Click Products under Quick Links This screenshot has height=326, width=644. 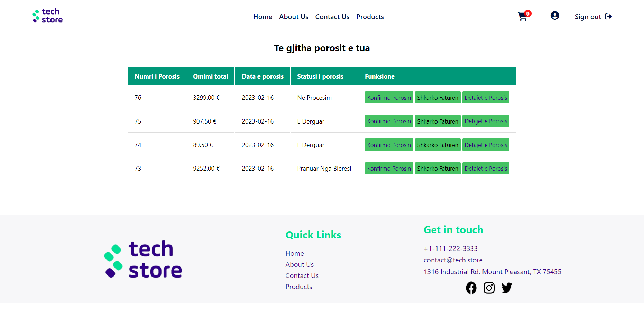coord(299,287)
